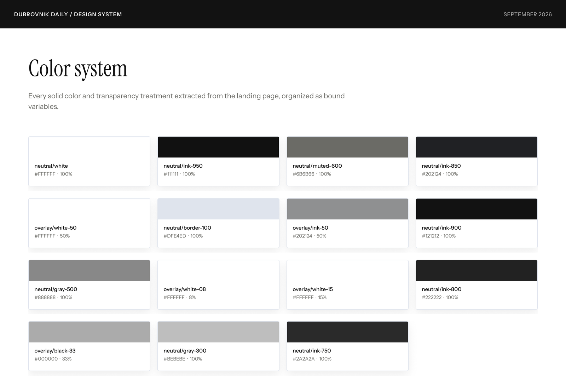Select the overlay/white-15 label
Image resolution: width=566 pixels, height=392 pixels.
point(313,289)
